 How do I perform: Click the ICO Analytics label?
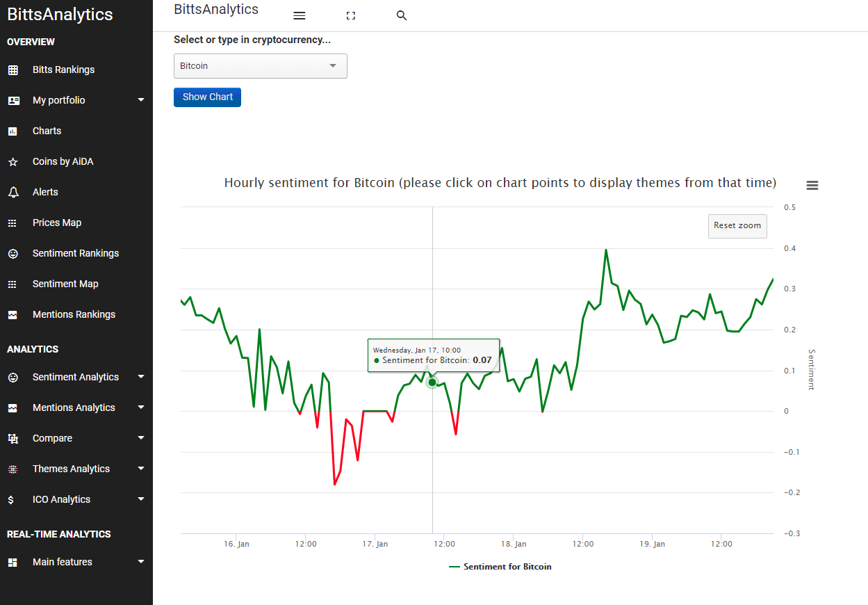[61, 499]
